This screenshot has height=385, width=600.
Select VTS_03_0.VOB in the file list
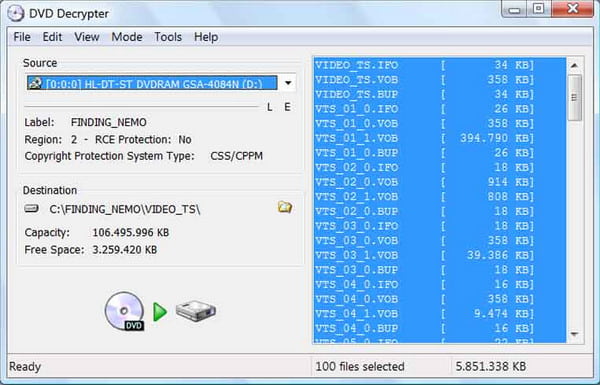pyautogui.click(x=440, y=240)
